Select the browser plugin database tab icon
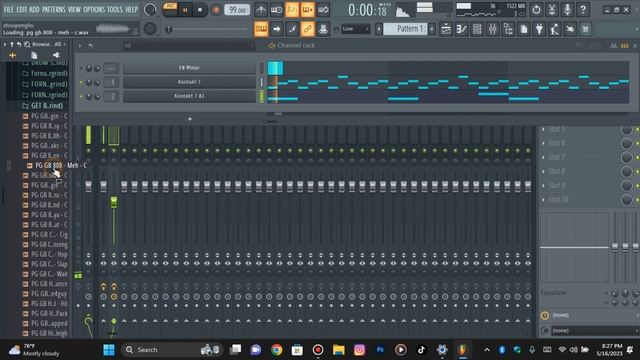640x360 pixels. pyautogui.click(x=56, y=55)
